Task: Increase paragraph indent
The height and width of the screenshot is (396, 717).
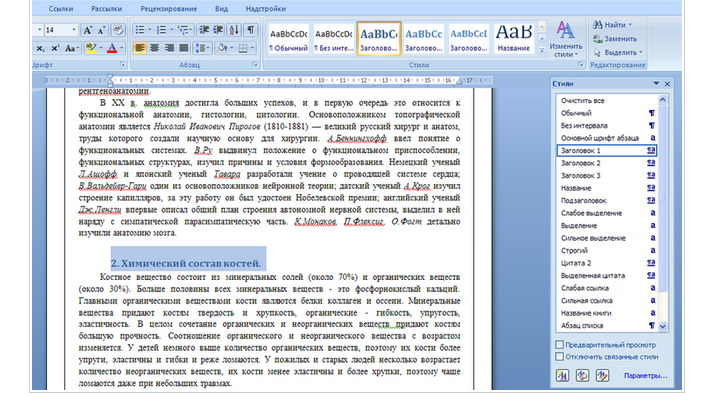Action: tap(218, 30)
